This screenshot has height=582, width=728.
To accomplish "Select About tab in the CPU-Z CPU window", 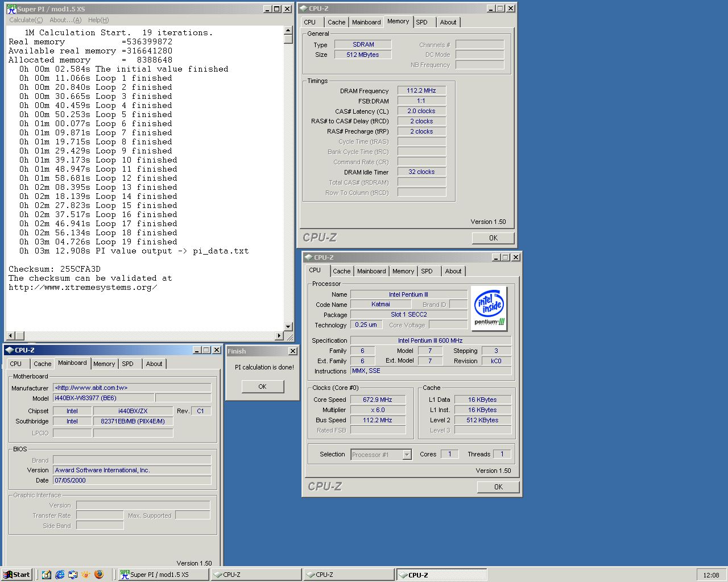I will click(x=453, y=271).
